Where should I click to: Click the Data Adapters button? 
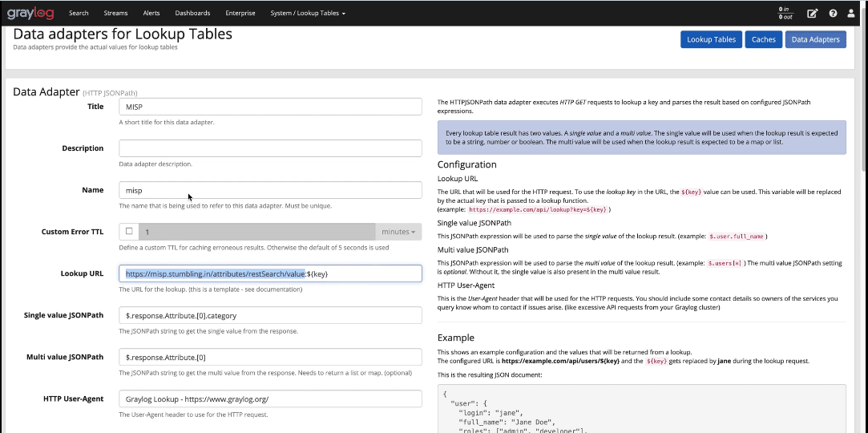tap(815, 39)
